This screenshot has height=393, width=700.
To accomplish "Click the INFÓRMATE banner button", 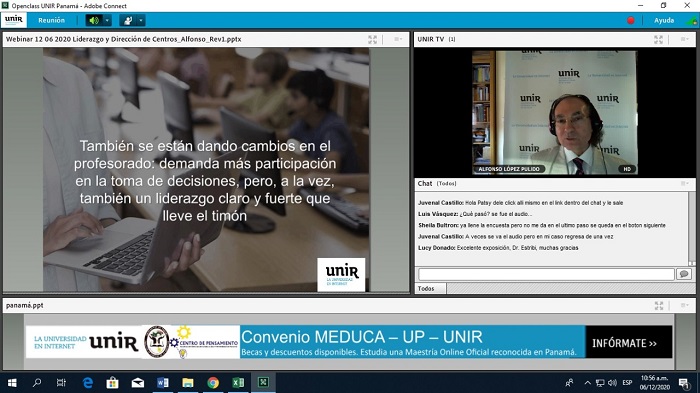I will pos(624,343).
